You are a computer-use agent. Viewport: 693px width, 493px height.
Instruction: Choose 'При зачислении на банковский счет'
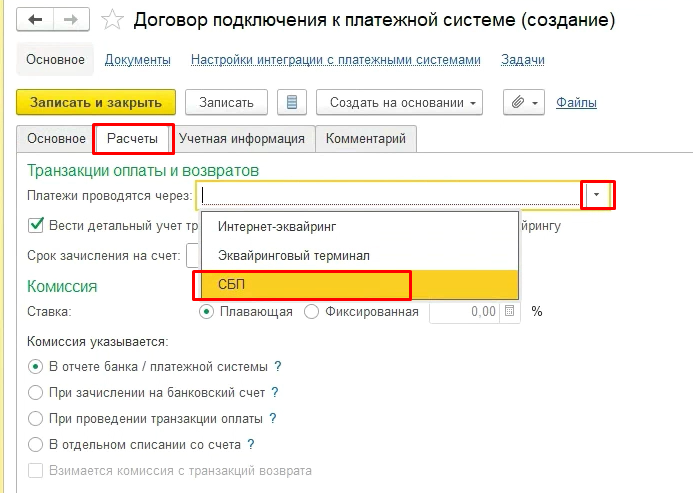click(x=35, y=392)
